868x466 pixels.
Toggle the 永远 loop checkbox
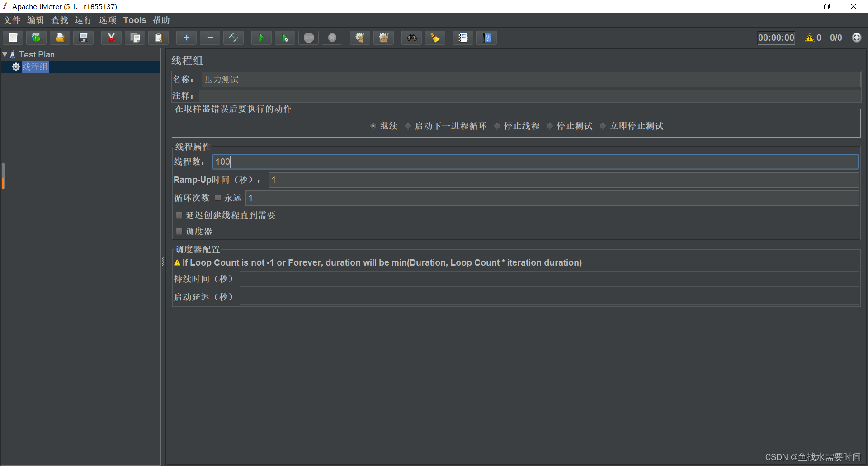pos(217,198)
